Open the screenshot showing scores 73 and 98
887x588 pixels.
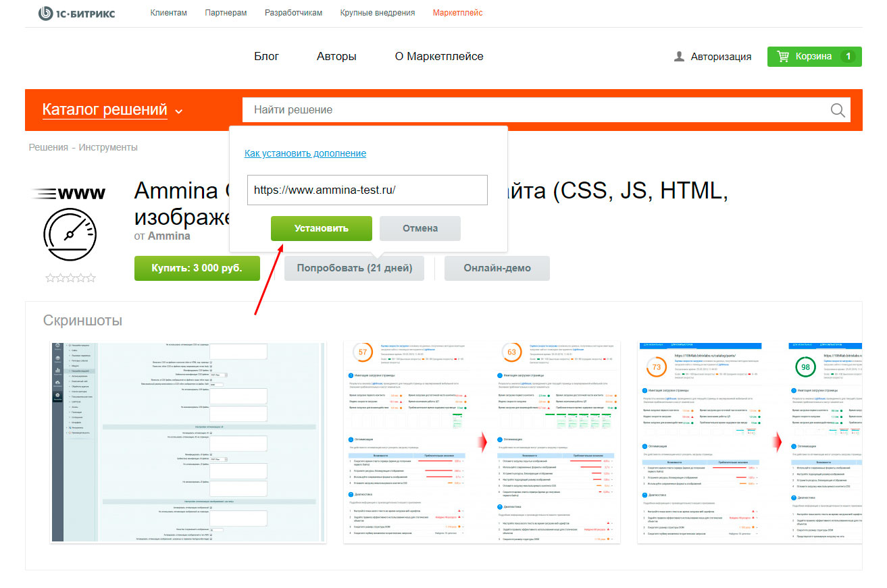point(750,442)
